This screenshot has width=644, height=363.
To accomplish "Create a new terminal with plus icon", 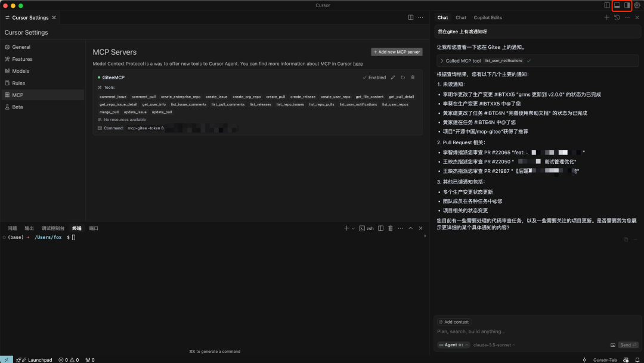I will click(346, 228).
